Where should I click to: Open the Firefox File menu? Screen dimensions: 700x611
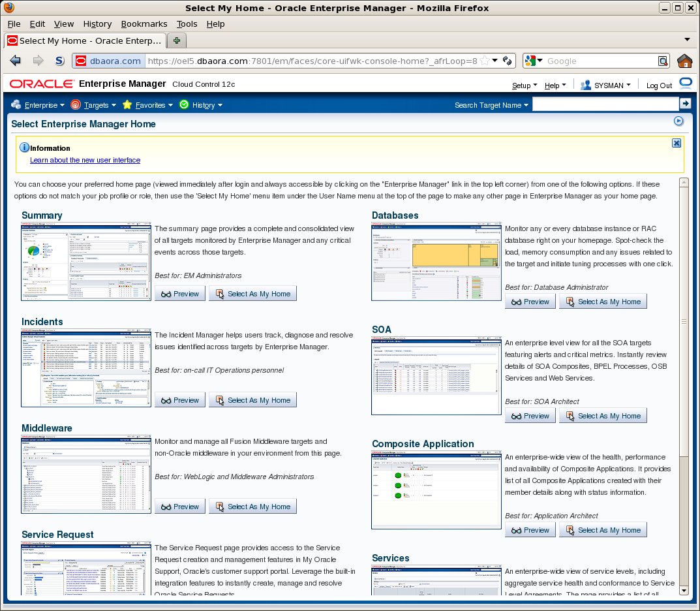click(14, 24)
